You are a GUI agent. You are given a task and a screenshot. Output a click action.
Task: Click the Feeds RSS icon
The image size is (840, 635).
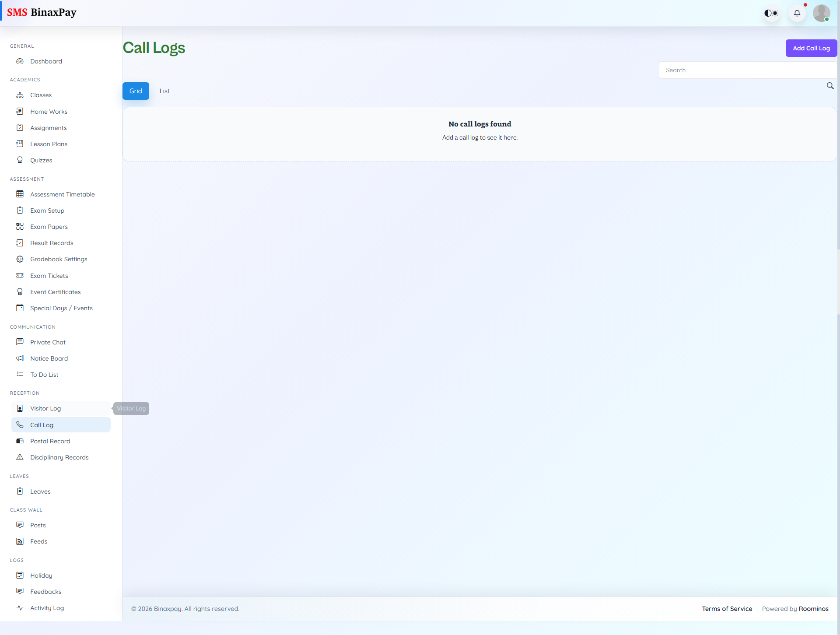pyautogui.click(x=20, y=541)
